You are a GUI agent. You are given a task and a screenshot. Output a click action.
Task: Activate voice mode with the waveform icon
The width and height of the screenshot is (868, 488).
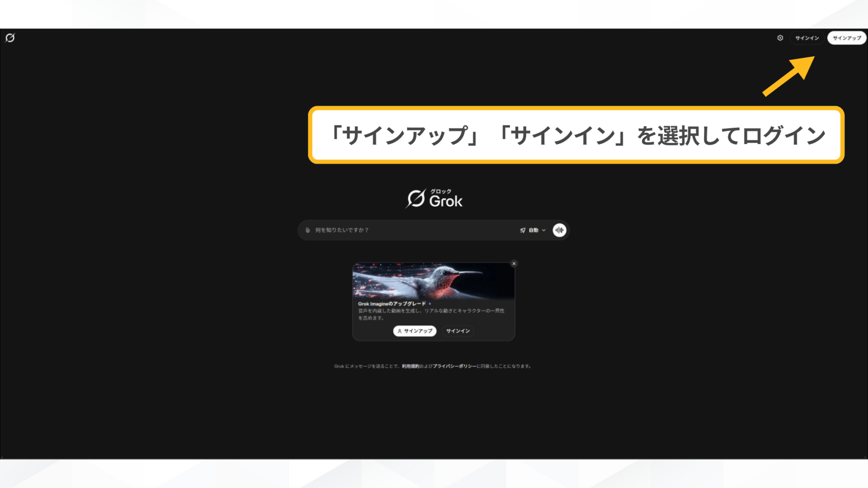click(x=559, y=230)
